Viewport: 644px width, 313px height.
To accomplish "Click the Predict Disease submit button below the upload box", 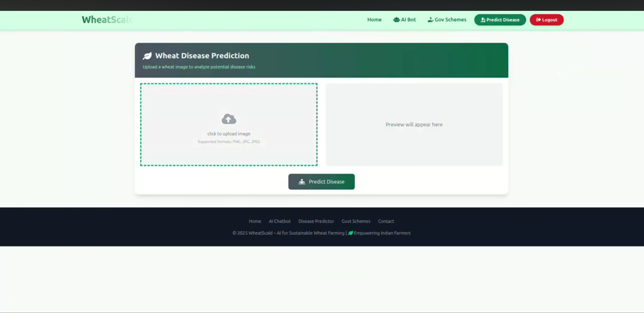I will 321,182.
